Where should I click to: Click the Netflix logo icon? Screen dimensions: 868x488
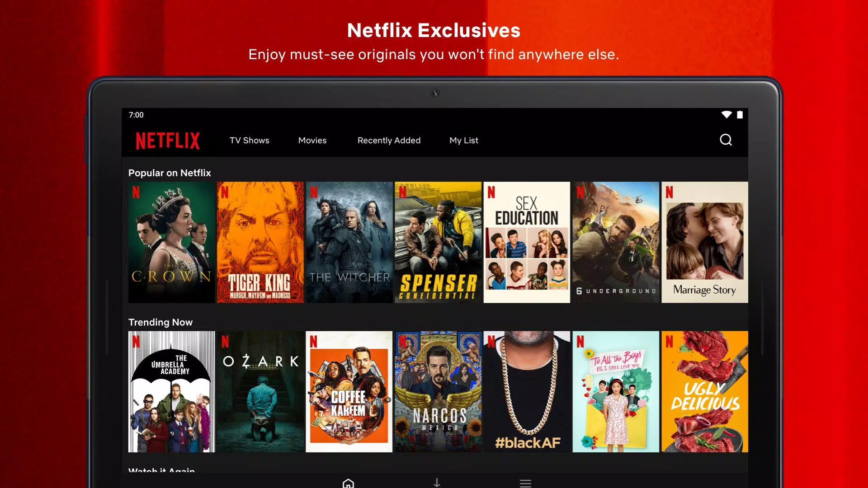(168, 140)
